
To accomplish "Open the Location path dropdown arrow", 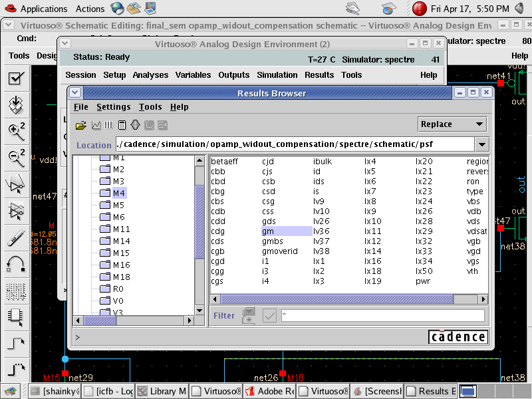I will click(x=481, y=144).
